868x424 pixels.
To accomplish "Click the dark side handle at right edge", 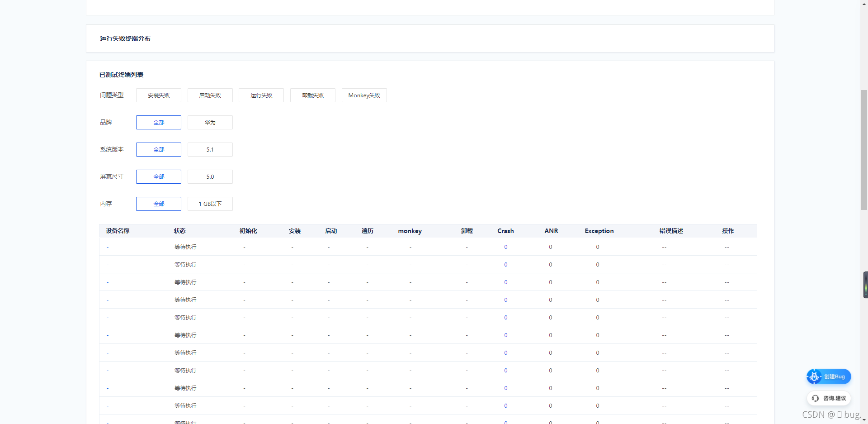I will pos(865,285).
